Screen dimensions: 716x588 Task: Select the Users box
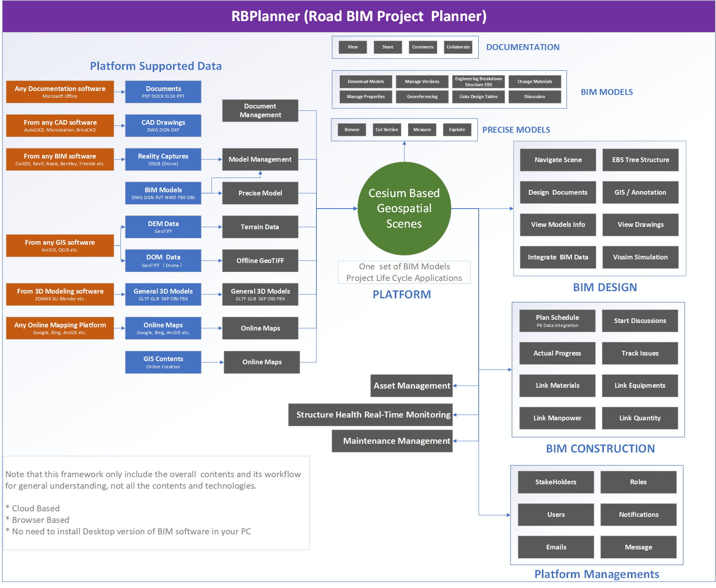click(x=556, y=514)
